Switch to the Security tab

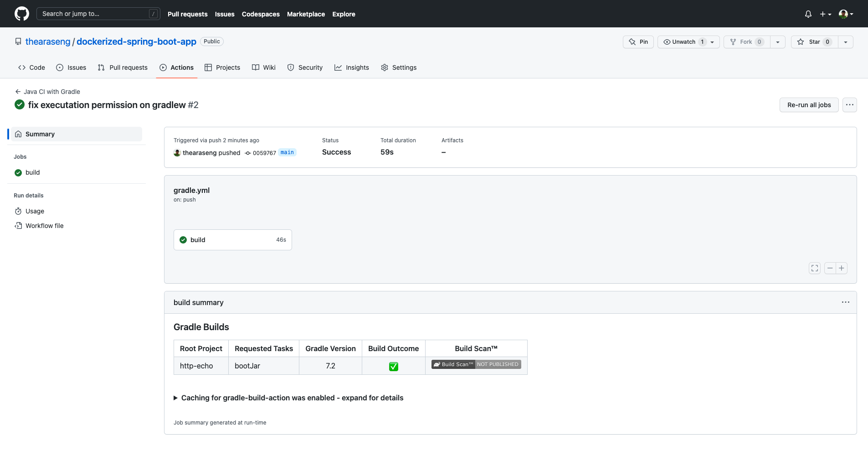tap(305, 67)
